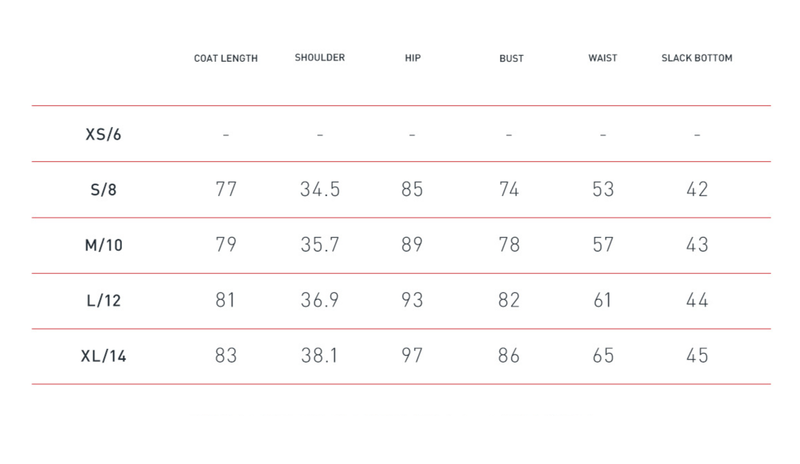Click the HIP column header

pyautogui.click(x=411, y=58)
